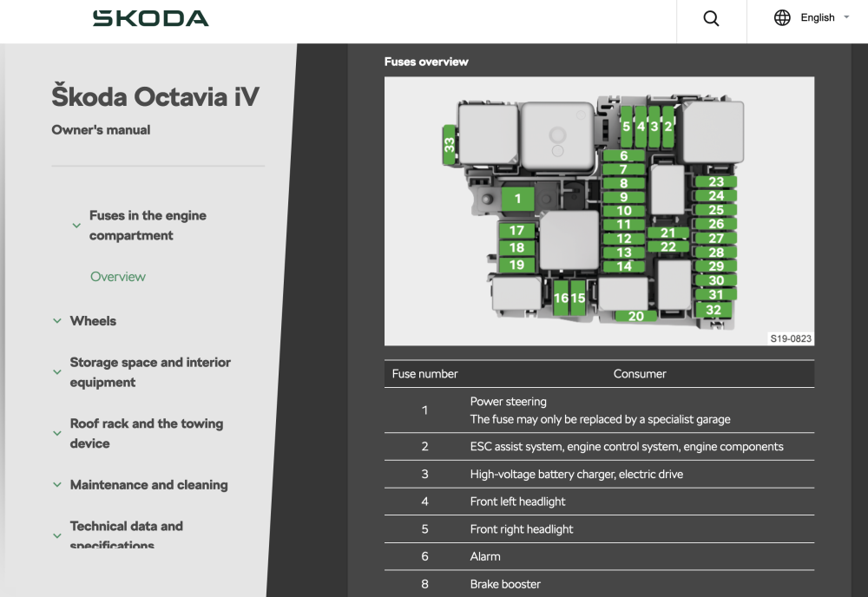Viewport: 868px width, 597px height.
Task: Click the globe language icon
Action: tap(782, 17)
